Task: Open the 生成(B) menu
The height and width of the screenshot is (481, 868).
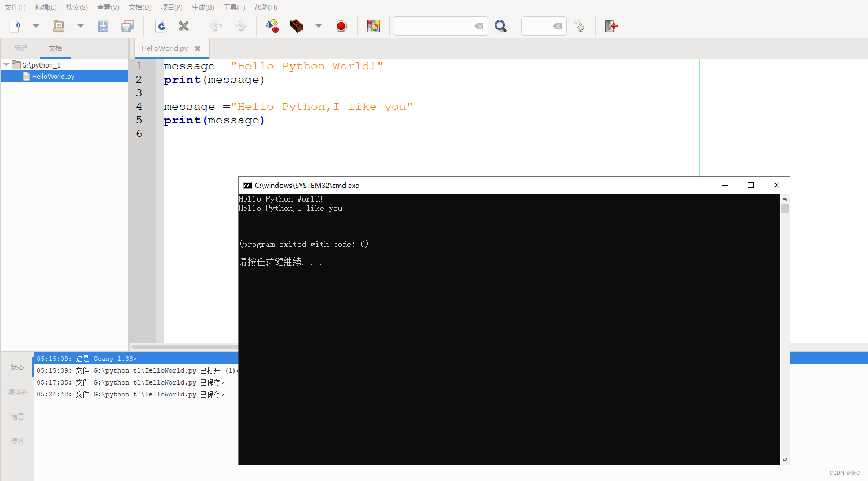Action: [x=203, y=7]
